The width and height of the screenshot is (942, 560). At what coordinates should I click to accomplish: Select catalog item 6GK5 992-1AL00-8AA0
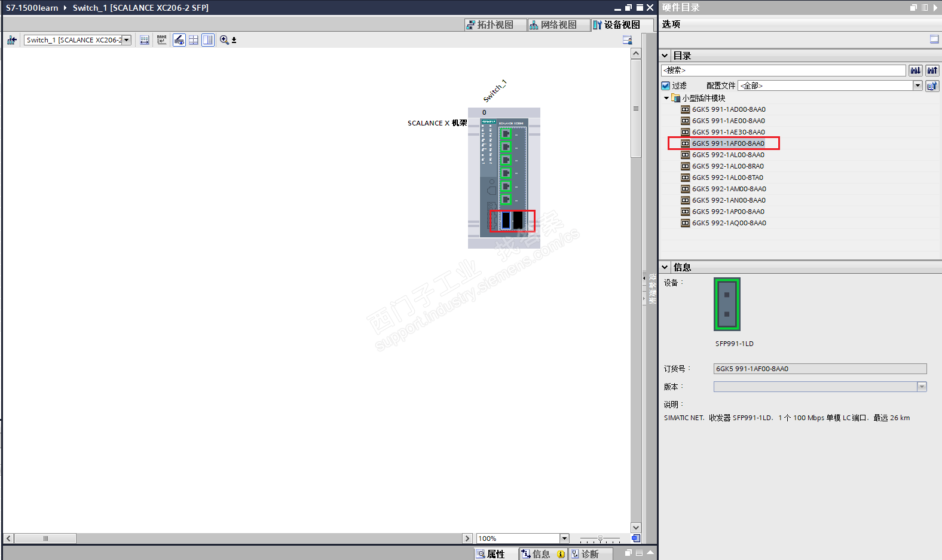729,155
